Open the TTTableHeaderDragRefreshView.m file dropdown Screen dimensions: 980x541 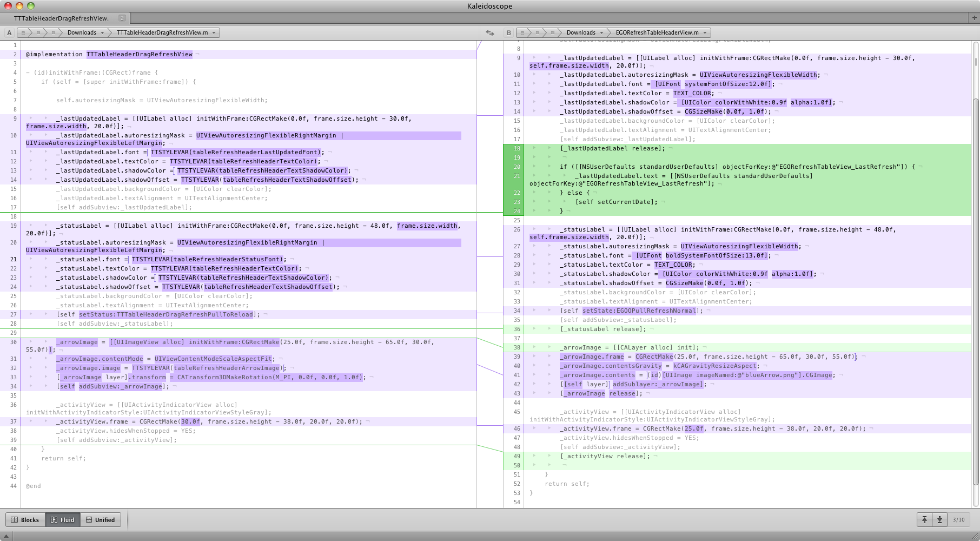tap(165, 32)
